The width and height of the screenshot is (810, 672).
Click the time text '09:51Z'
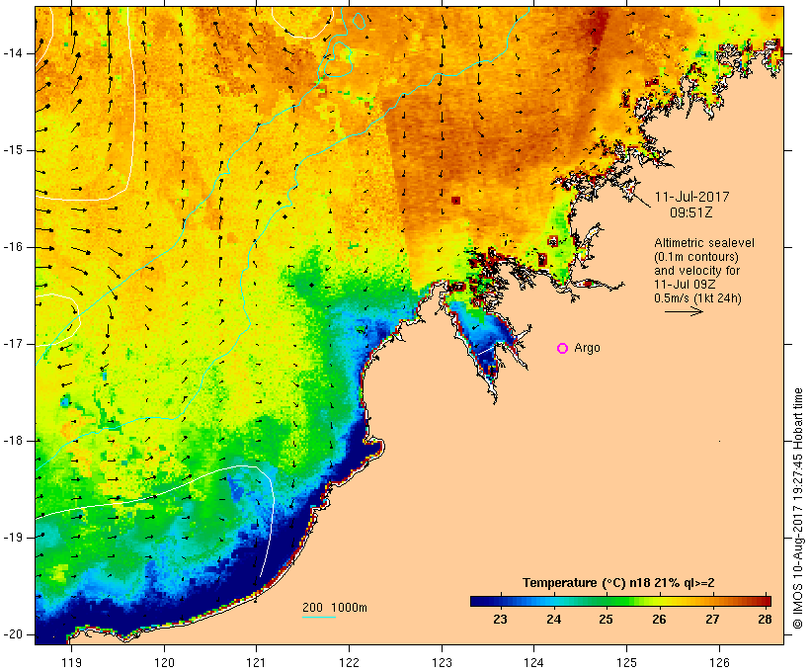coord(691,212)
